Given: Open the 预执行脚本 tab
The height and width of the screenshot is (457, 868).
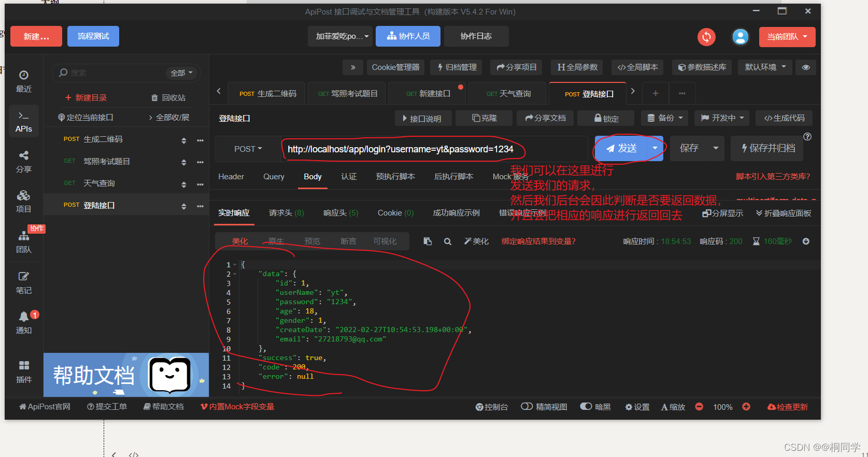Looking at the screenshot, I should pyautogui.click(x=395, y=177).
